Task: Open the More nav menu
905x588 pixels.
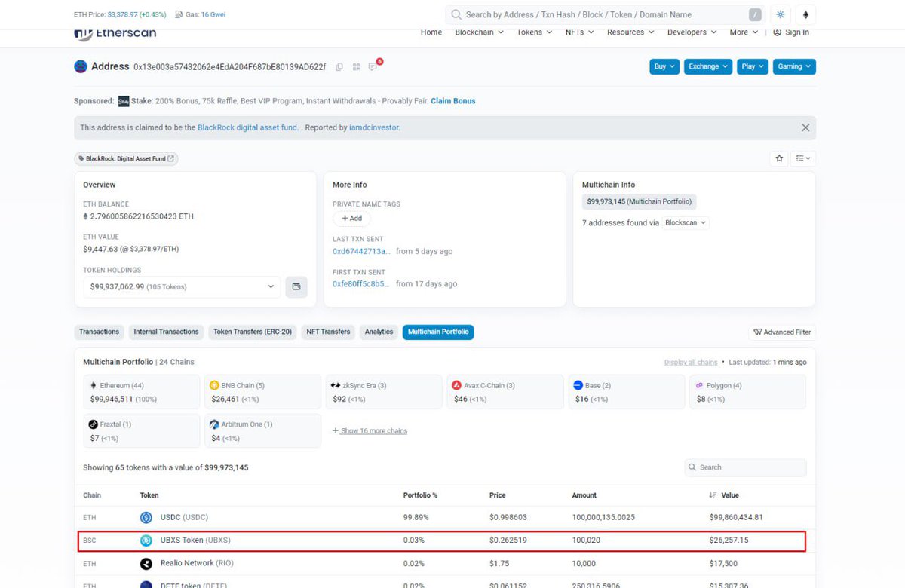Action: (744, 32)
